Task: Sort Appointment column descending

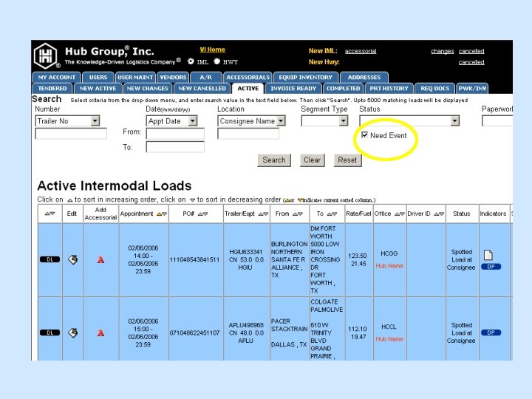Action: click(164, 214)
